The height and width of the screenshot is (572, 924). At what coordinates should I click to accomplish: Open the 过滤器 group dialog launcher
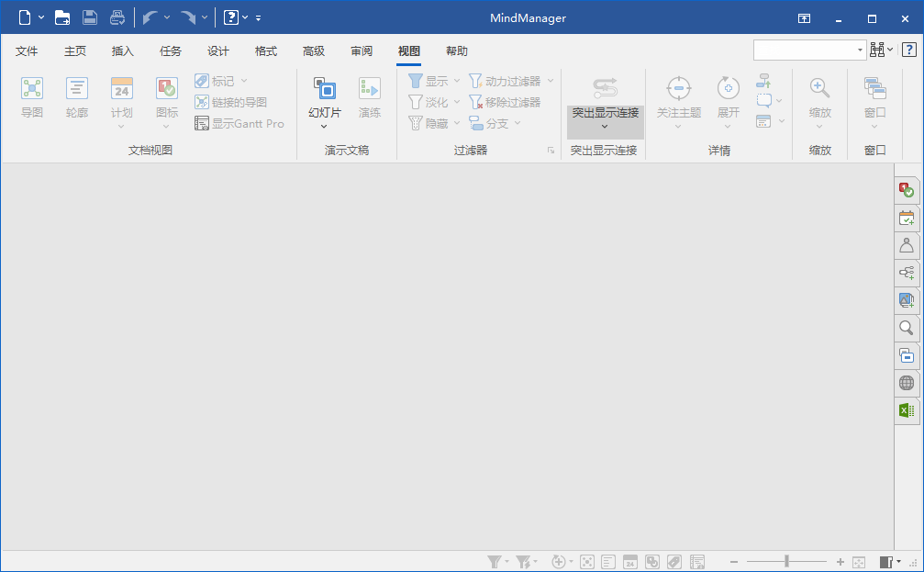pos(551,151)
